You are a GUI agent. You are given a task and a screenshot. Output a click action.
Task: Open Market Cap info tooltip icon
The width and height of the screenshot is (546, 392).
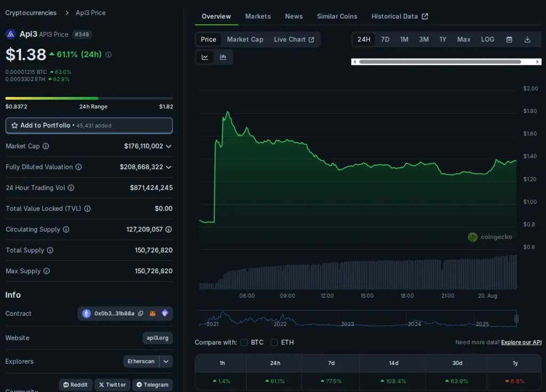click(46, 146)
